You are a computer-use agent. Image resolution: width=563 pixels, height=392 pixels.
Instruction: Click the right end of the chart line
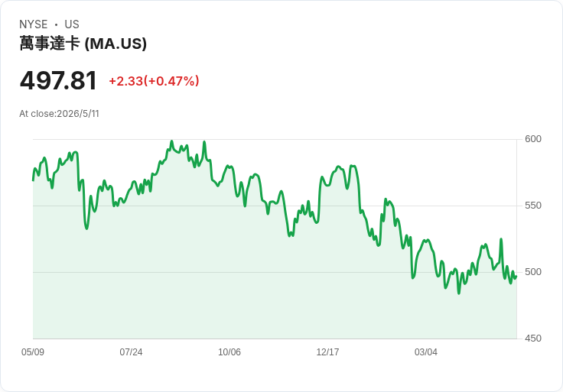(516, 277)
